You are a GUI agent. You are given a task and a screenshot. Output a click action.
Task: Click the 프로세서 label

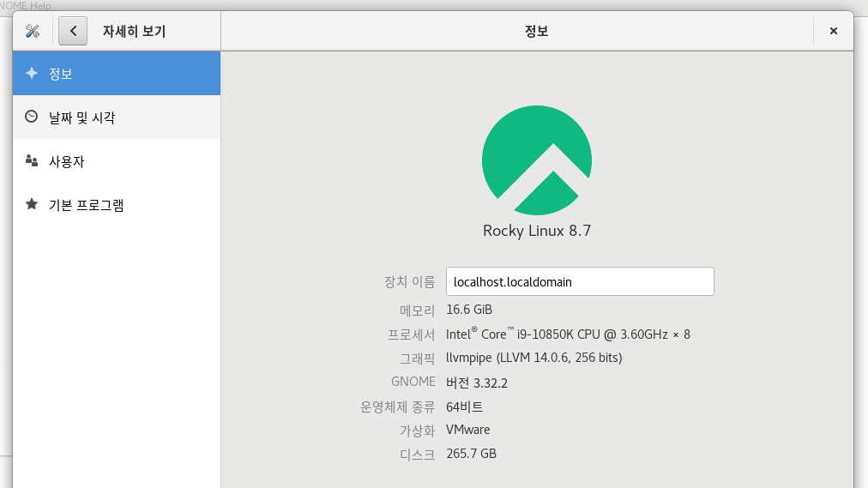(412, 334)
